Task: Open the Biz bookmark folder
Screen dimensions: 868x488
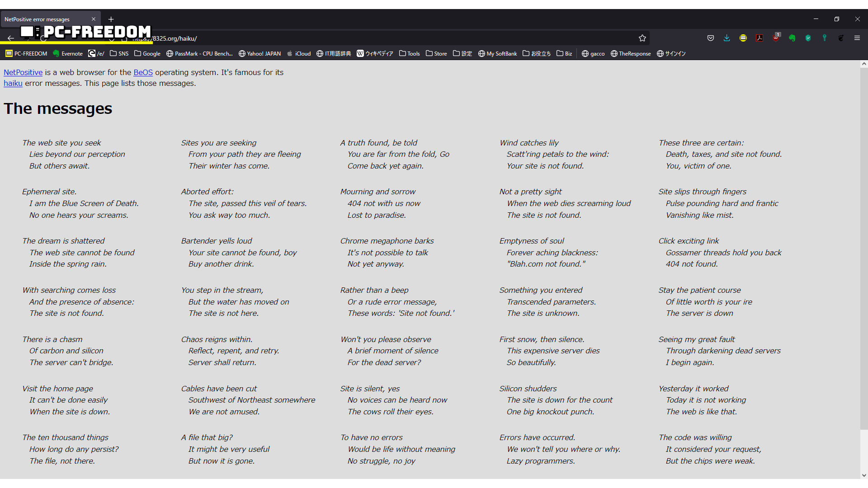Action: (x=564, y=54)
